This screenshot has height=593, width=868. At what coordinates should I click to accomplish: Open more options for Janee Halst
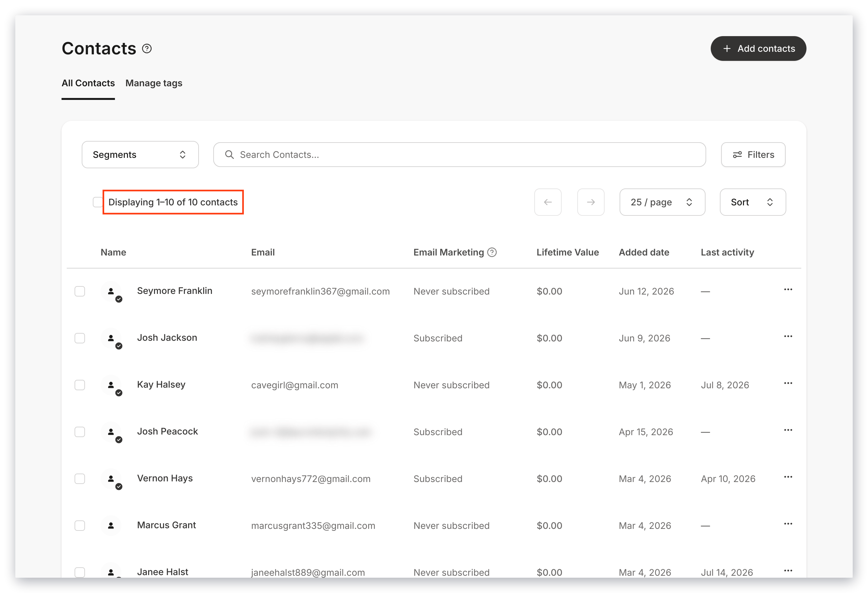click(x=788, y=571)
